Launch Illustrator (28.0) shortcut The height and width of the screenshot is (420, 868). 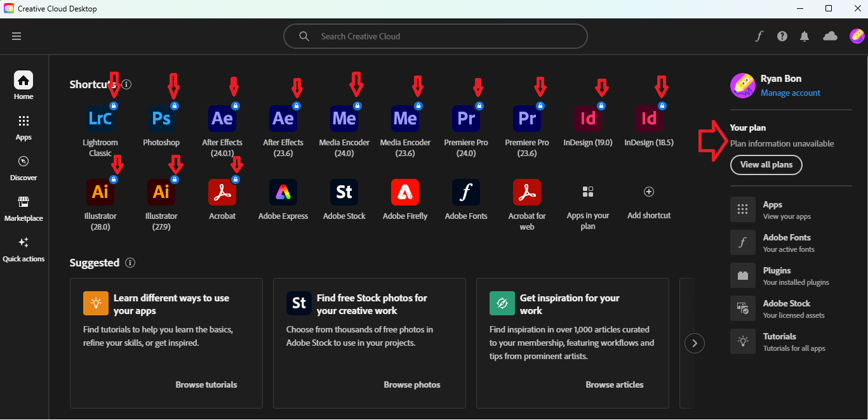100,192
